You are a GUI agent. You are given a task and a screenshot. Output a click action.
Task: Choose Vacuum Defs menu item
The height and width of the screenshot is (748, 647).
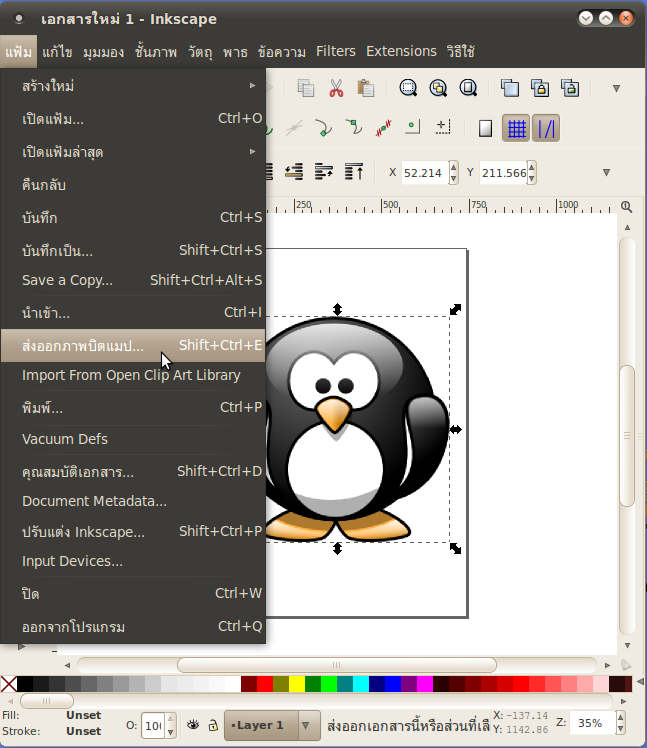tap(133, 439)
